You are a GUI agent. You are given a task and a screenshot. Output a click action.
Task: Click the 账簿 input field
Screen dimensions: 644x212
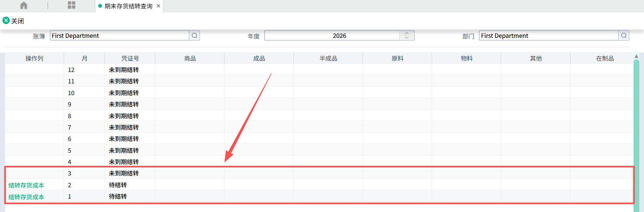[x=119, y=36]
